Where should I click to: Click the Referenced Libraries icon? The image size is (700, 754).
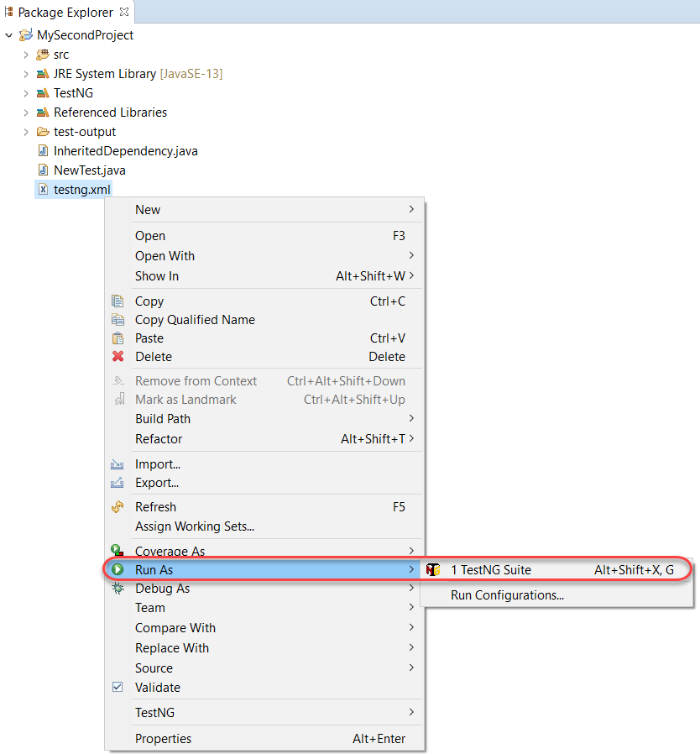coord(43,113)
